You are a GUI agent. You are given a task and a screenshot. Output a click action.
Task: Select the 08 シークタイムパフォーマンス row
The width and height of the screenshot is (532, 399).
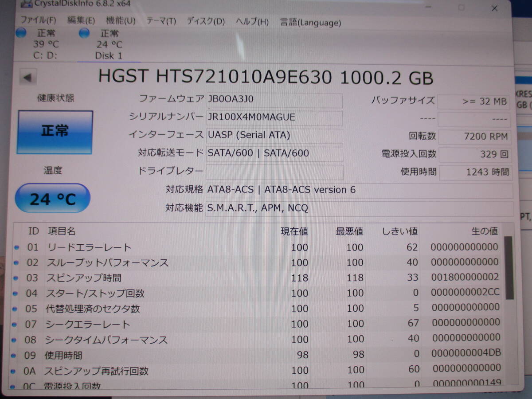coord(257,340)
